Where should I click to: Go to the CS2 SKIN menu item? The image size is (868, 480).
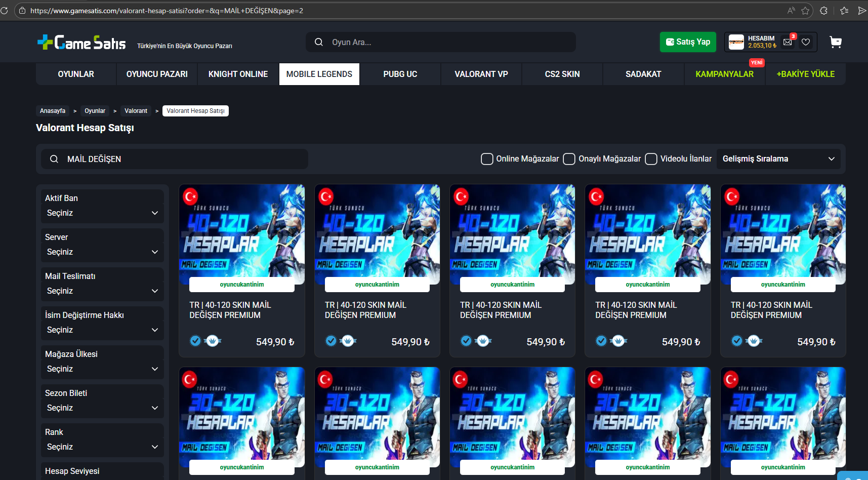point(562,74)
